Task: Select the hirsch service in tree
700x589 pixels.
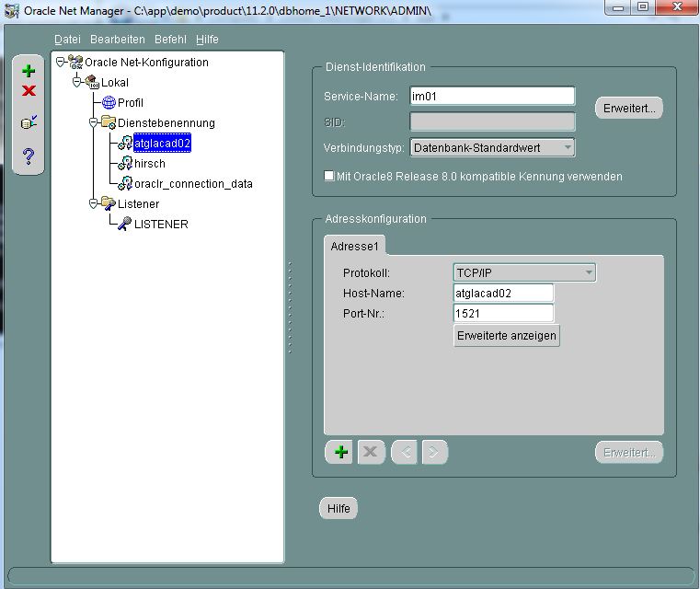Action: click(150, 164)
